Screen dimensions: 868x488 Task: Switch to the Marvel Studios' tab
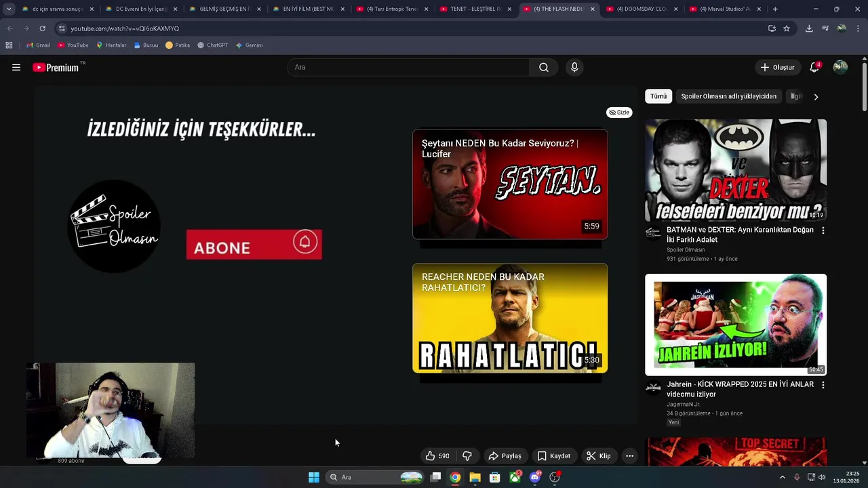pyautogui.click(x=724, y=9)
